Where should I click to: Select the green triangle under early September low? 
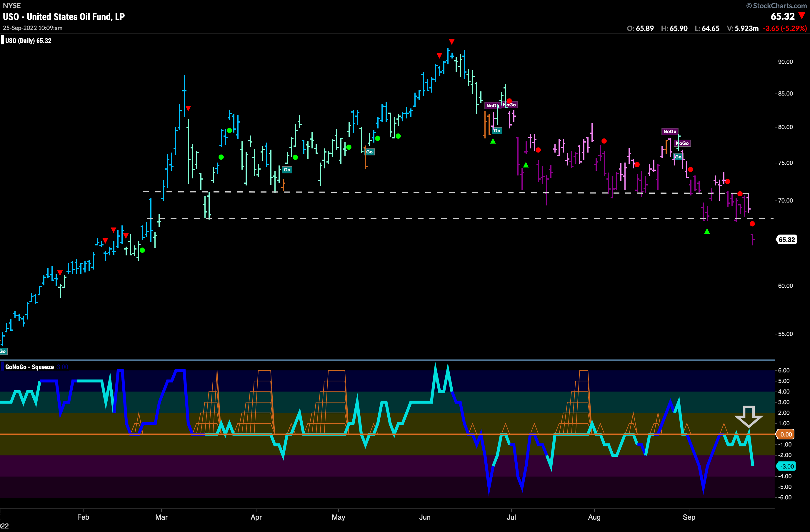(x=707, y=231)
